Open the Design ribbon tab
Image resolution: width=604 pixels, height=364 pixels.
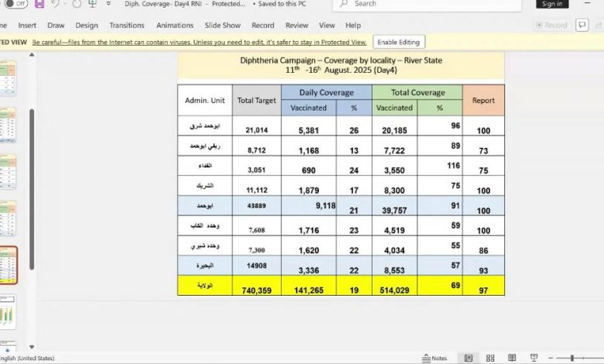pos(87,25)
